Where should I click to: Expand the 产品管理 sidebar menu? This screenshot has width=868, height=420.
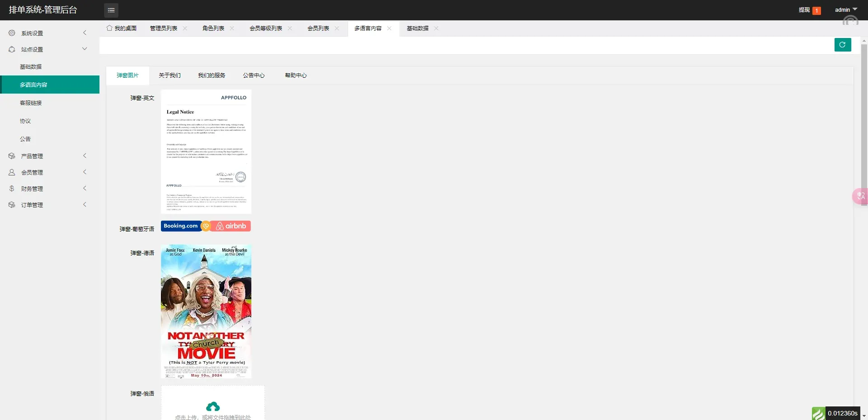(x=47, y=156)
